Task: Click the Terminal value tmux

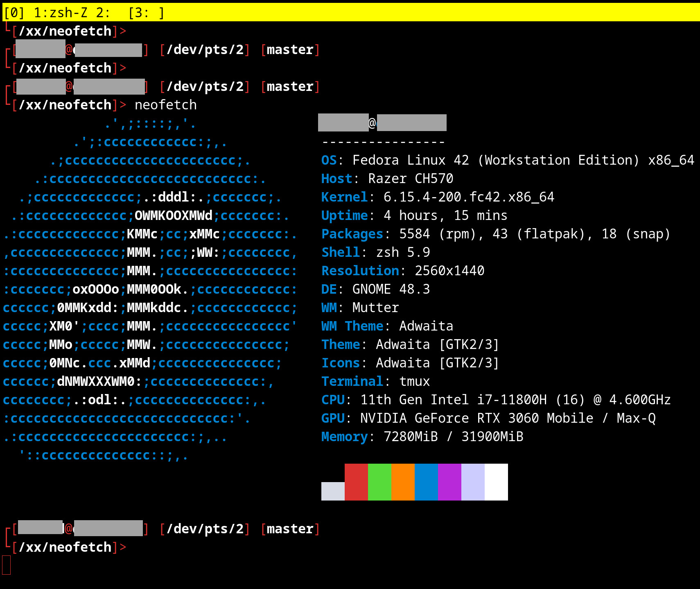Action: [x=414, y=381]
